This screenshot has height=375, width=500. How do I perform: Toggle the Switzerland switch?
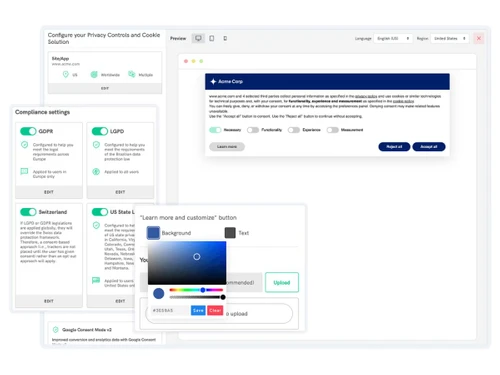(28, 212)
